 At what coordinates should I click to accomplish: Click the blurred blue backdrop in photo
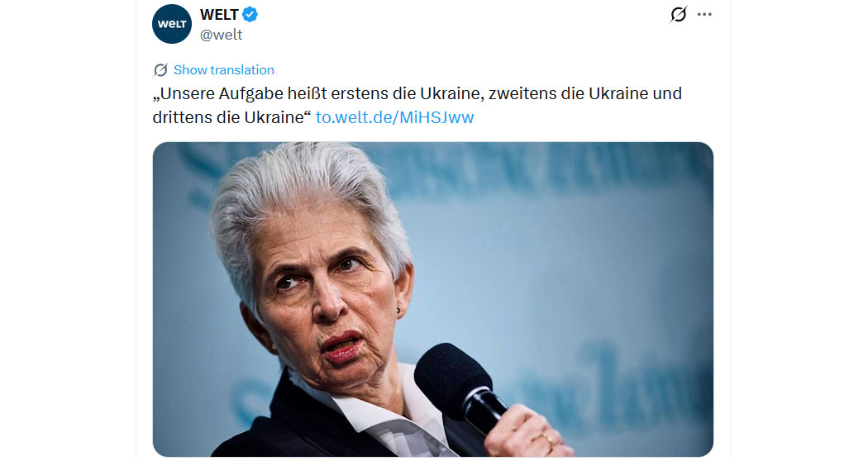581,249
